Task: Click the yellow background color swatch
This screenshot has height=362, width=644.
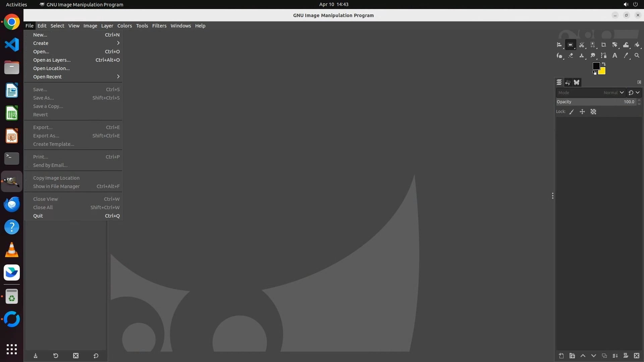Action: (x=603, y=72)
